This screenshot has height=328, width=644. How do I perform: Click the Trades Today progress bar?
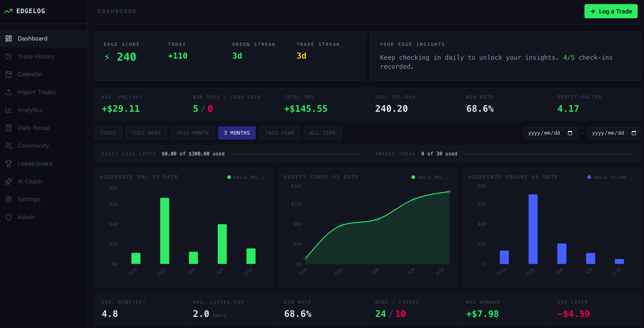point(548,154)
